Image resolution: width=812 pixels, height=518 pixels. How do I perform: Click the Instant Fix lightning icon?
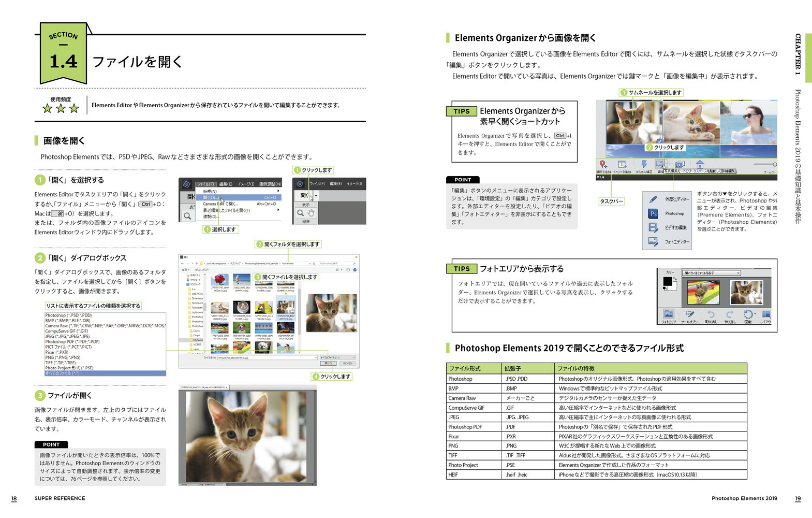pyautogui.click(x=644, y=164)
